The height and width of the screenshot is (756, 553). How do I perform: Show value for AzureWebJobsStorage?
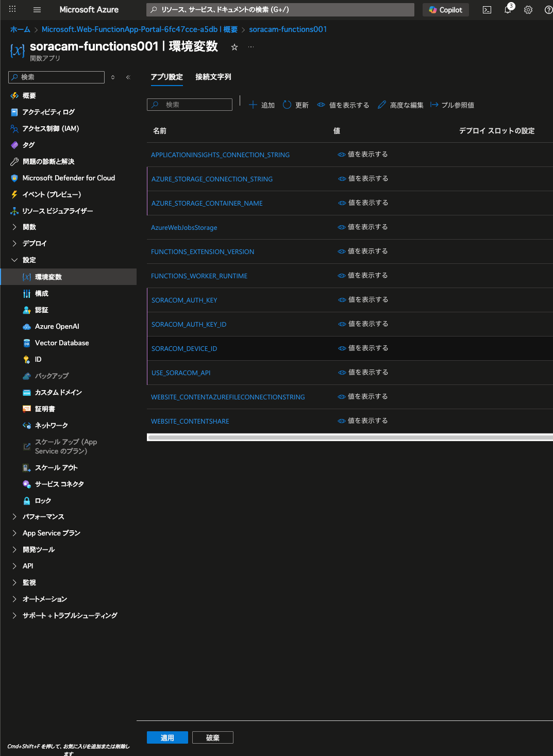tap(363, 227)
